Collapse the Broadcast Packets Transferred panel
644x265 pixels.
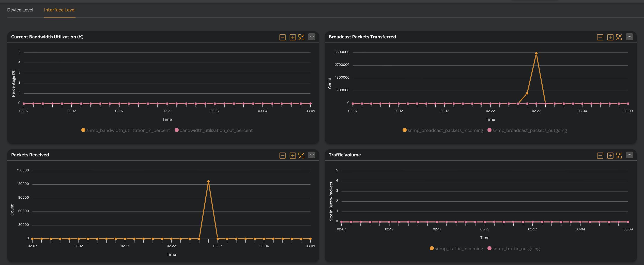coord(619,37)
